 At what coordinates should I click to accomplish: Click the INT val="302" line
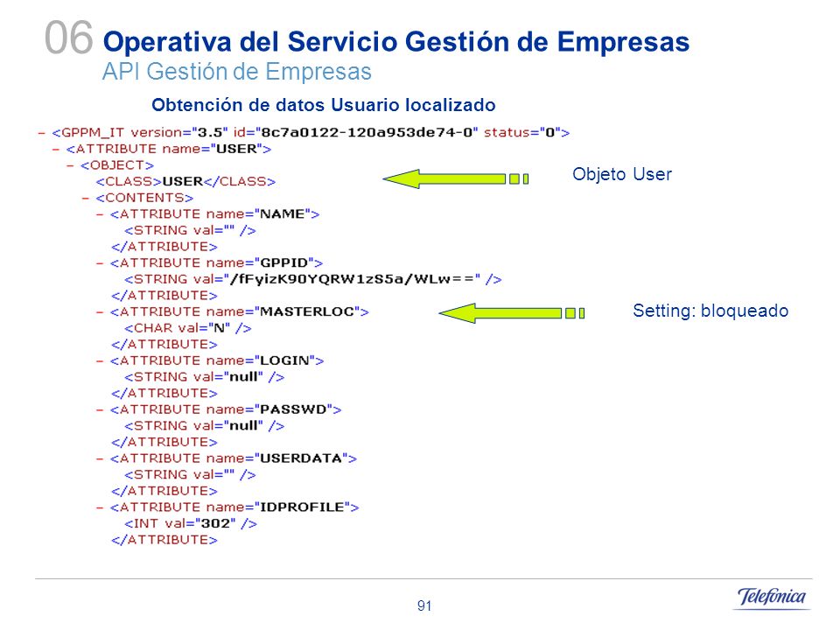(x=191, y=523)
